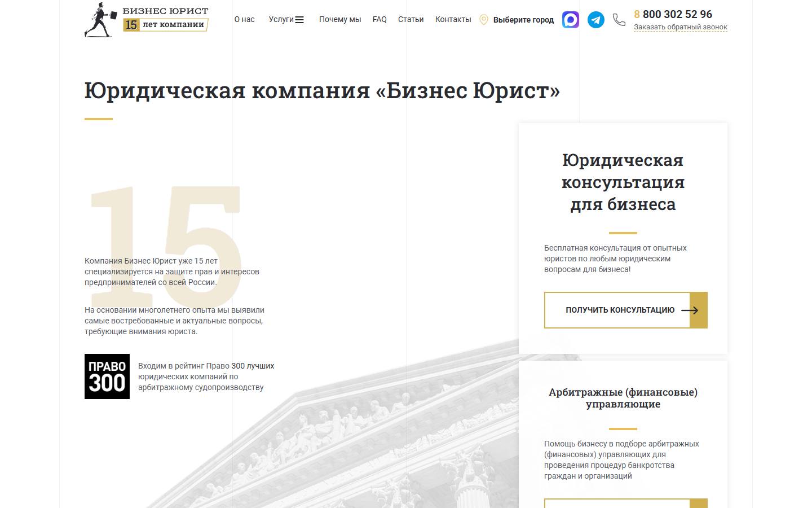Open the FAQ menu item
The image size is (812, 508).
pos(379,19)
